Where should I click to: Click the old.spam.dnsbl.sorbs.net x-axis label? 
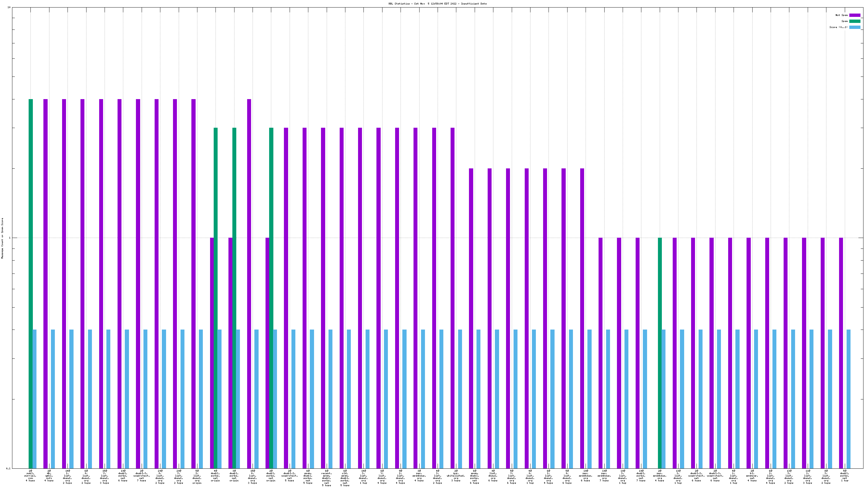tap(345, 478)
